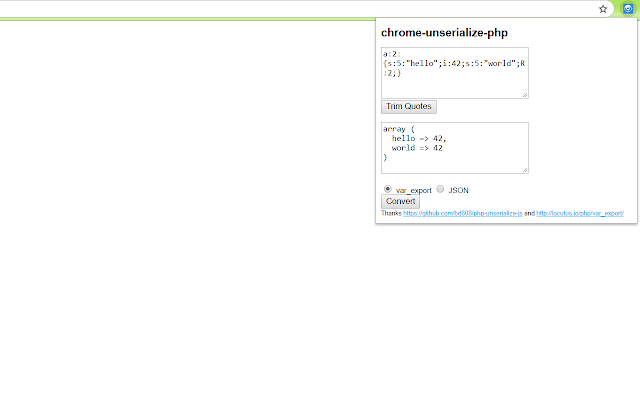Click the serialized input text area

(x=455, y=73)
